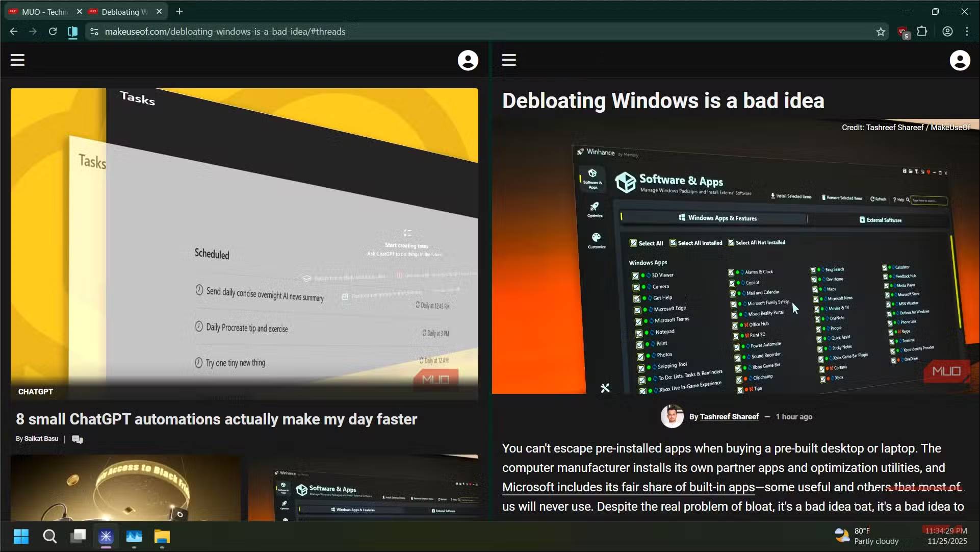
Task: Open 8 small ChatGPT automations article
Action: [216, 419]
